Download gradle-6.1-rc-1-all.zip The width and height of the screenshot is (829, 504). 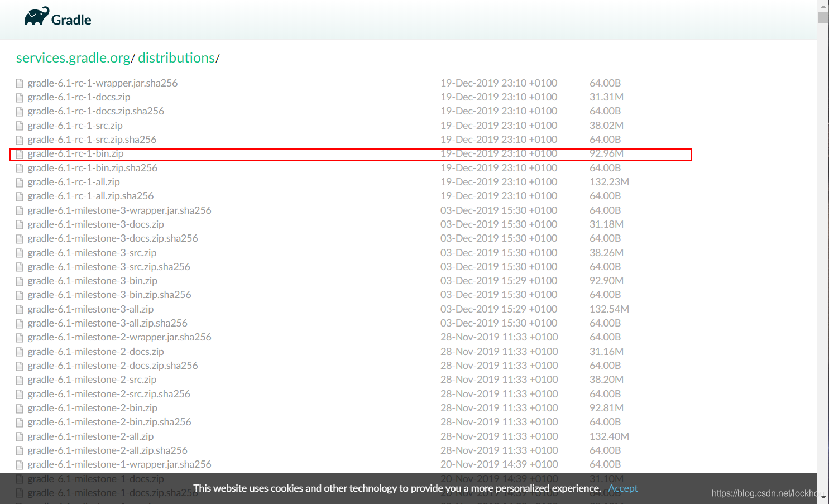[x=74, y=182]
